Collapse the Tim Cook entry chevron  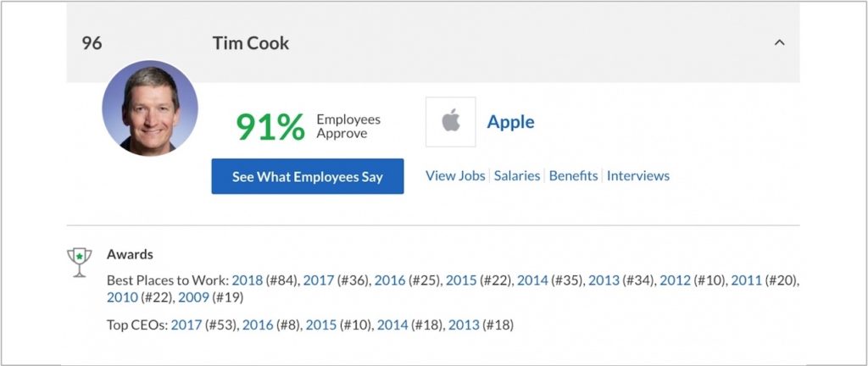pyautogui.click(x=780, y=42)
